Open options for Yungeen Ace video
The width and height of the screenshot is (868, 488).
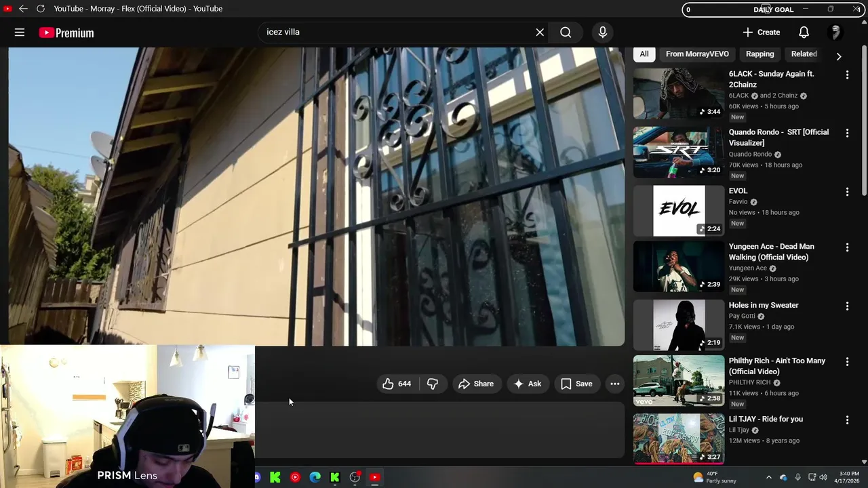point(847,247)
